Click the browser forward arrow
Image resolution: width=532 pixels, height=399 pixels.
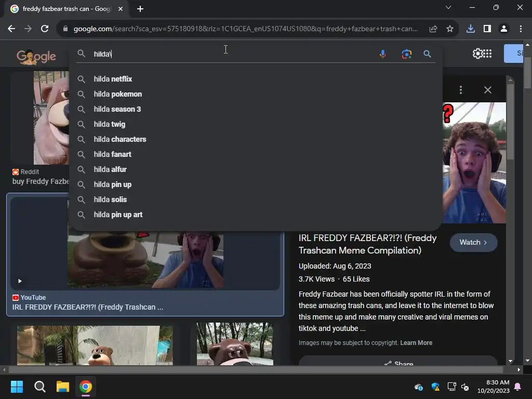pyautogui.click(x=28, y=29)
